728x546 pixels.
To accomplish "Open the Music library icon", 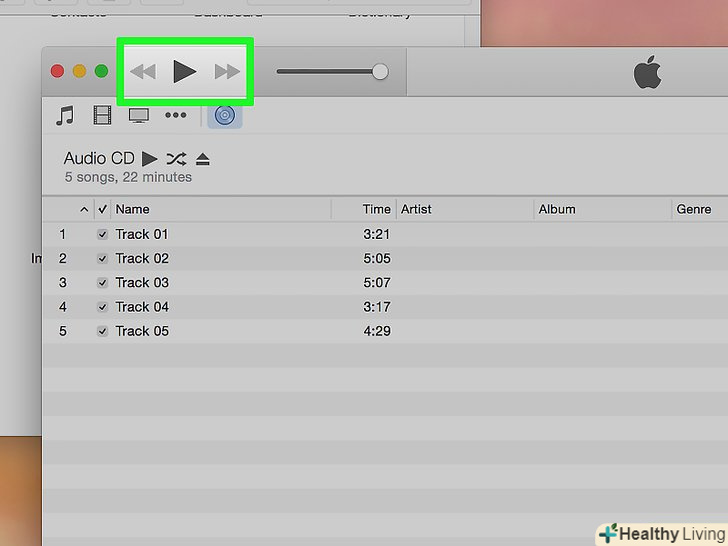I will click(65, 115).
